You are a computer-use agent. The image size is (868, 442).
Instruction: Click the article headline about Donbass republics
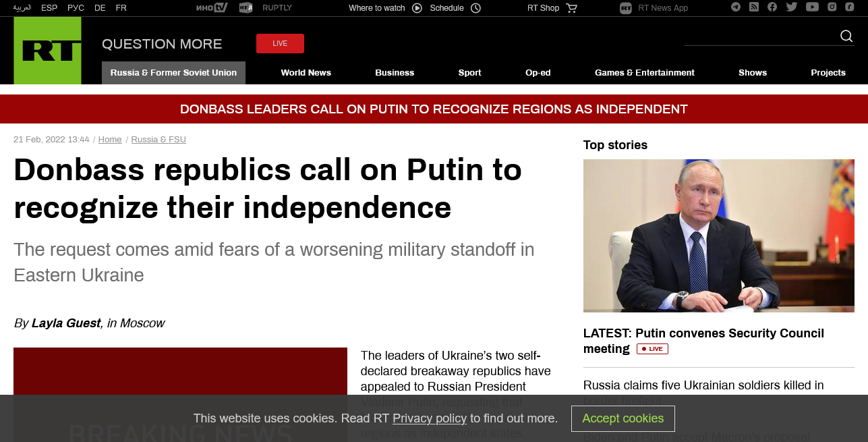[x=268, y=188]
